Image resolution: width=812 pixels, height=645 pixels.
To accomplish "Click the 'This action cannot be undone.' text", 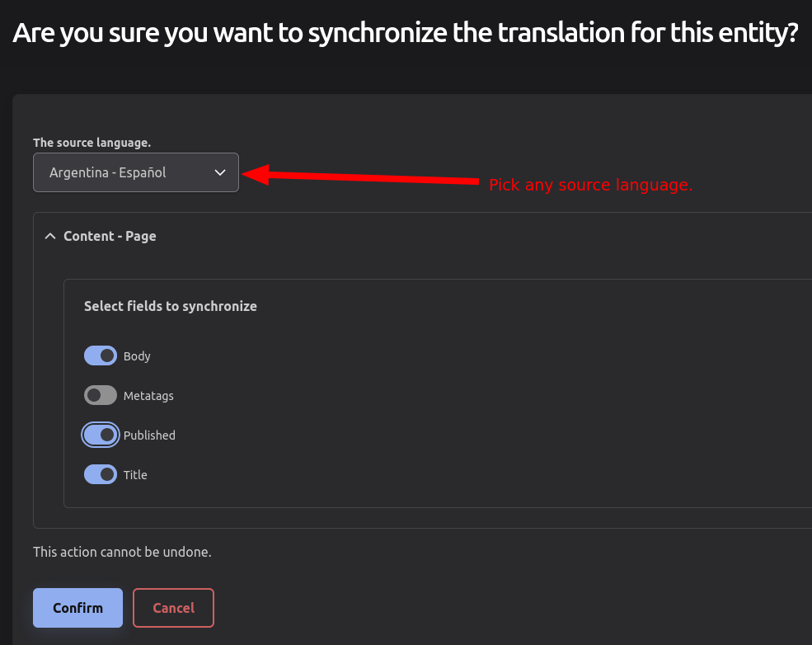I will tap(122, 552).
